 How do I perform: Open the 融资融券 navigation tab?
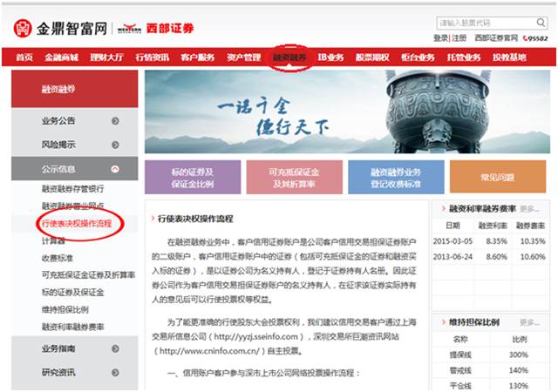[289, 57]
